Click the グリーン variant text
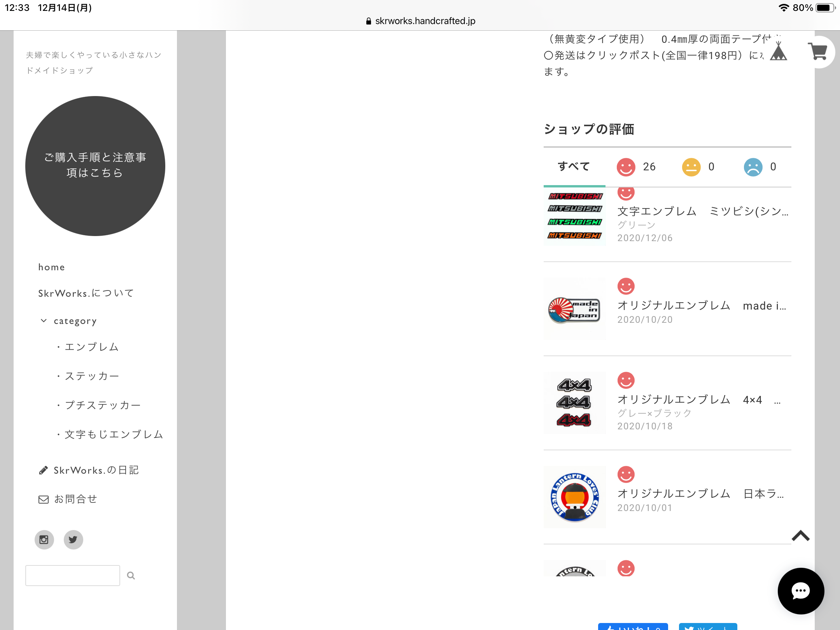 636,225
